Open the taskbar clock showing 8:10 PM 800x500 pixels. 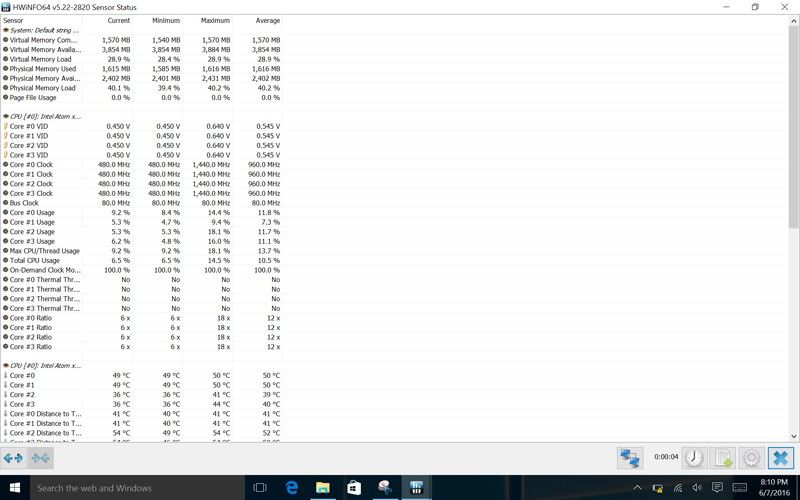click(x=774, y=487)
